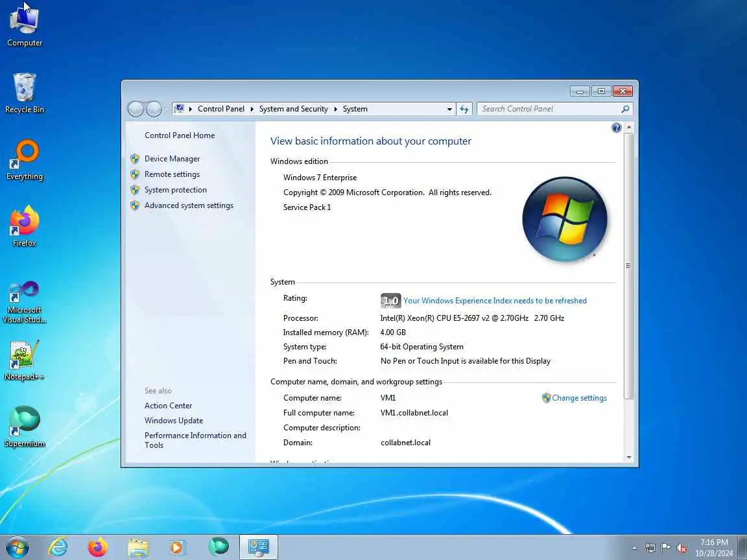
Task: Open the Action Center flag tray icon
Action: tap(665, 548)
